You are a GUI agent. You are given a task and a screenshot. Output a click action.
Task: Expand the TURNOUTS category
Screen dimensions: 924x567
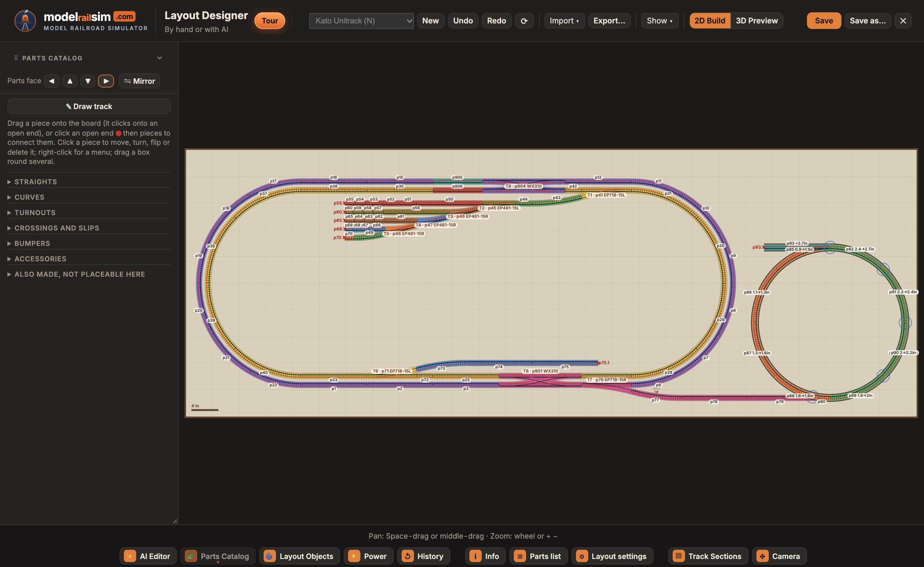89,212
